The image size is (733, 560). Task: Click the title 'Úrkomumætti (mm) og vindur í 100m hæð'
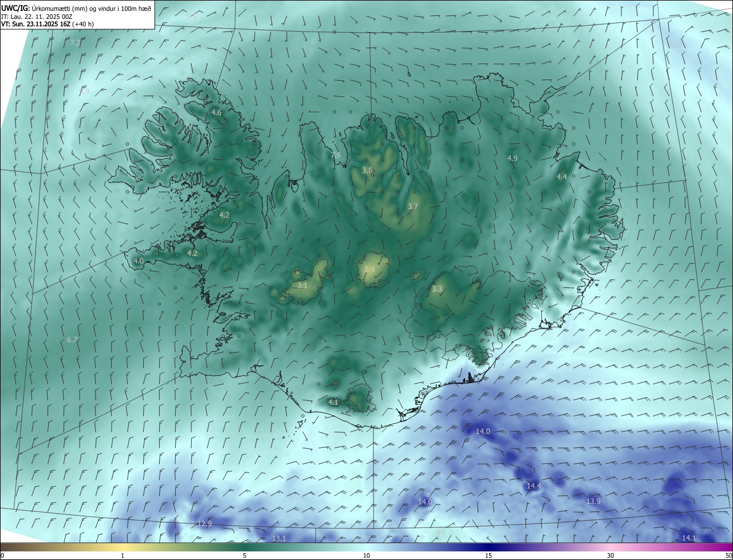click(92, 7)
